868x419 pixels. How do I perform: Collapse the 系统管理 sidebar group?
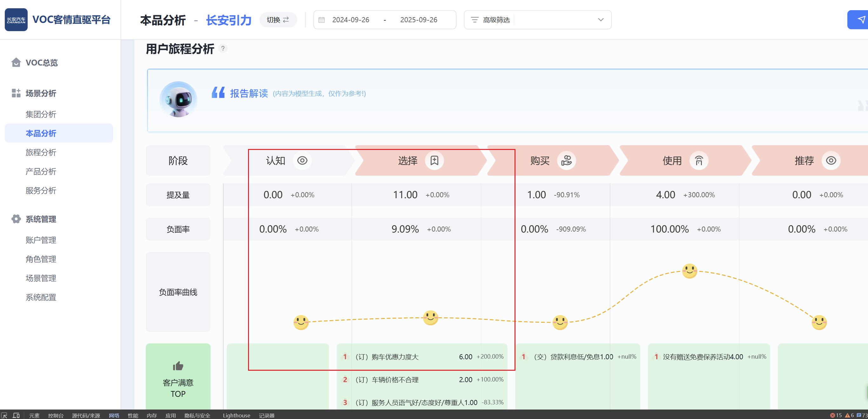[40, 219]
